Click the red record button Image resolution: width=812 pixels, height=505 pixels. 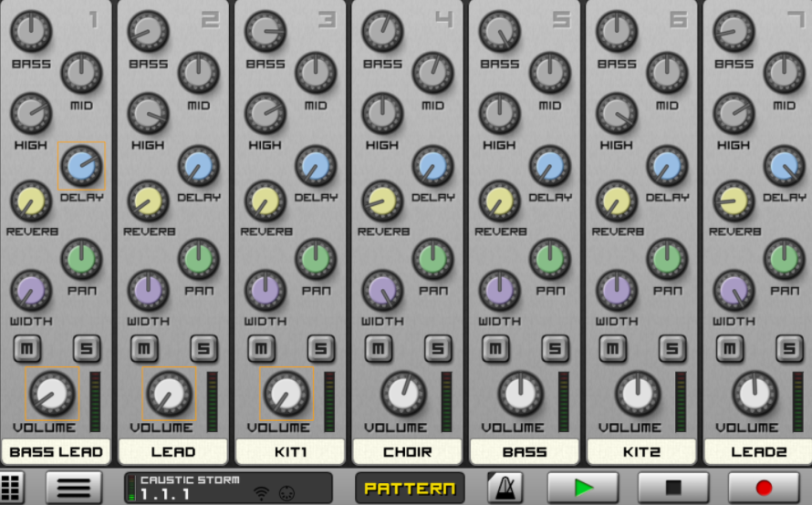(x=764, y=488)
